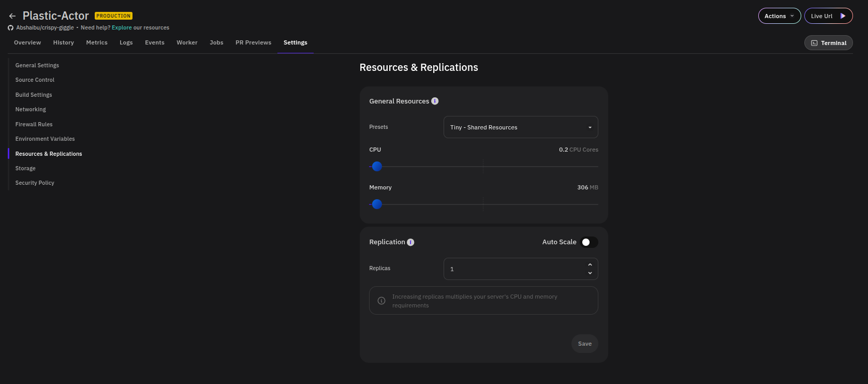Click the back arrow next to Plastic-Actor
The image size is (868, 384).
12,16
